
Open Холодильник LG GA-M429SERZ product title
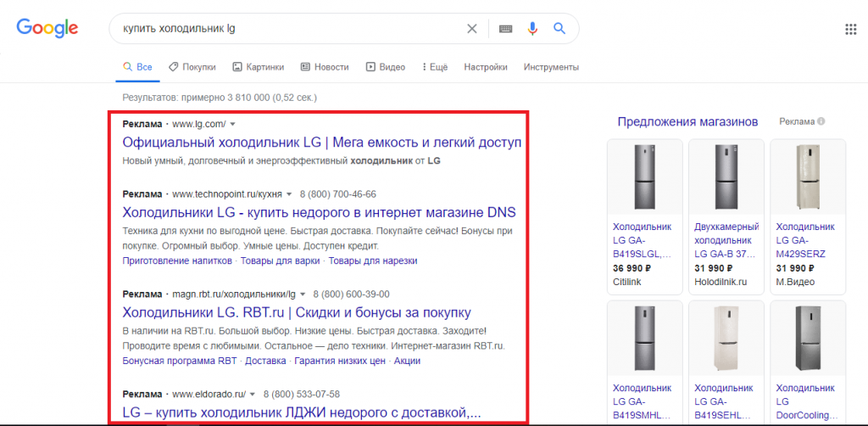805,240
